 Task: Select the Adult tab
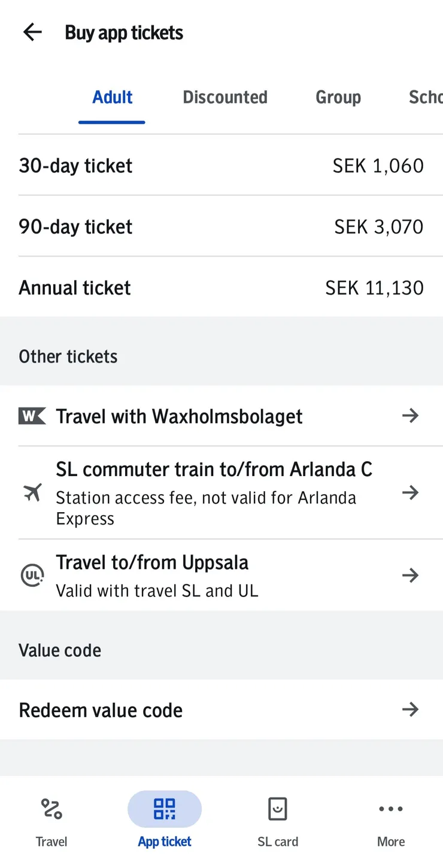[x=112, y=97]
